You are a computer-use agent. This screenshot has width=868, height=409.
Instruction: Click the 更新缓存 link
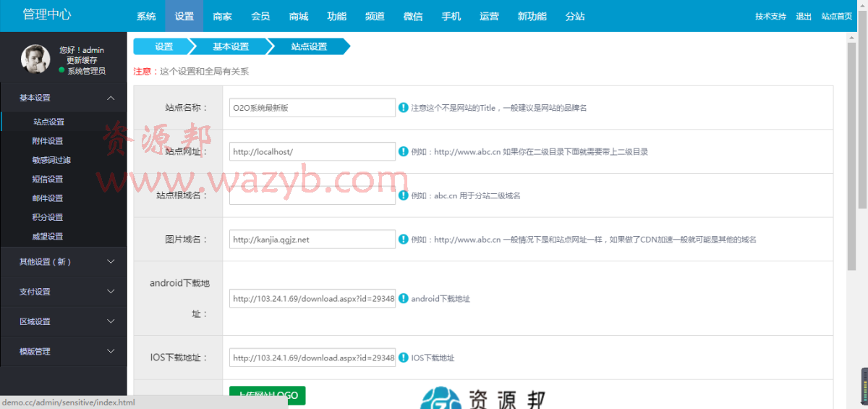[x=82, y=60]
